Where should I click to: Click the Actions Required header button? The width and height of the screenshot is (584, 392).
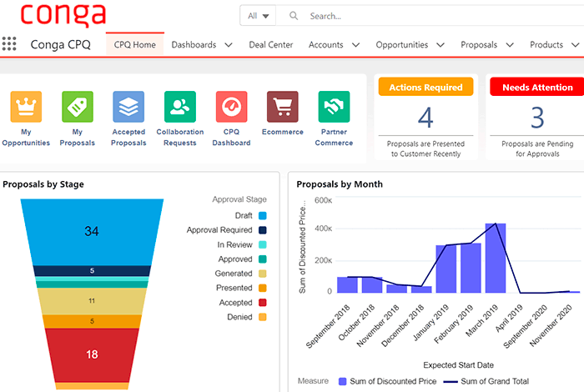tap(425, 87)
